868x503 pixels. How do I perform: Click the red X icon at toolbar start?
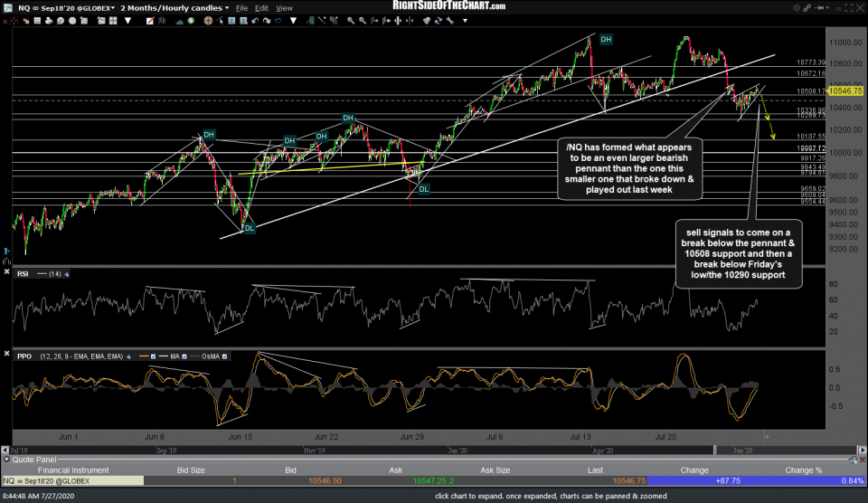(5, 21)
